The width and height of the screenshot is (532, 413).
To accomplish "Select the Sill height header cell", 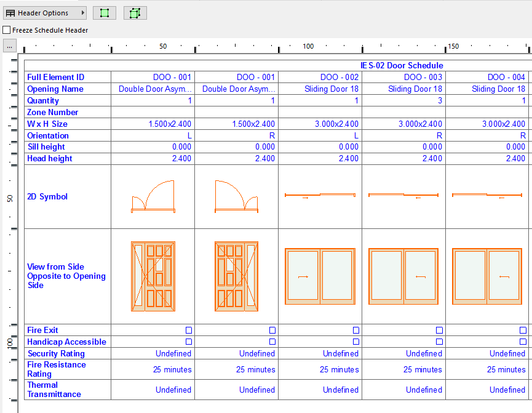I will click(x=68, y=147).
